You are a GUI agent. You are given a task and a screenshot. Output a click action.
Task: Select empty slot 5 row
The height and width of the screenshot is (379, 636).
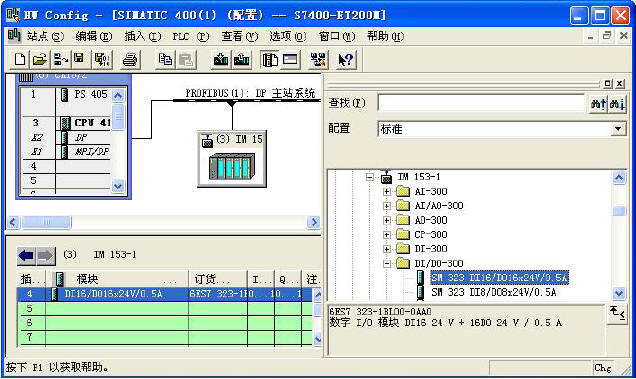(x=164, y=308)
